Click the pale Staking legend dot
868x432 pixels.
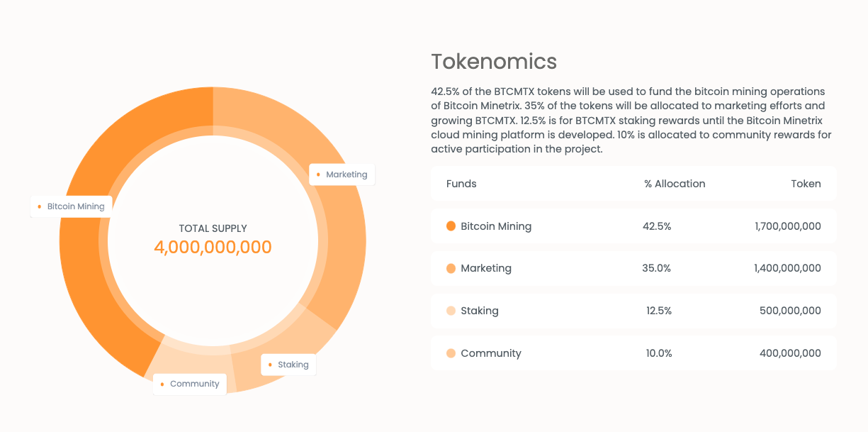pyautogui.click(x=451, y=311)
